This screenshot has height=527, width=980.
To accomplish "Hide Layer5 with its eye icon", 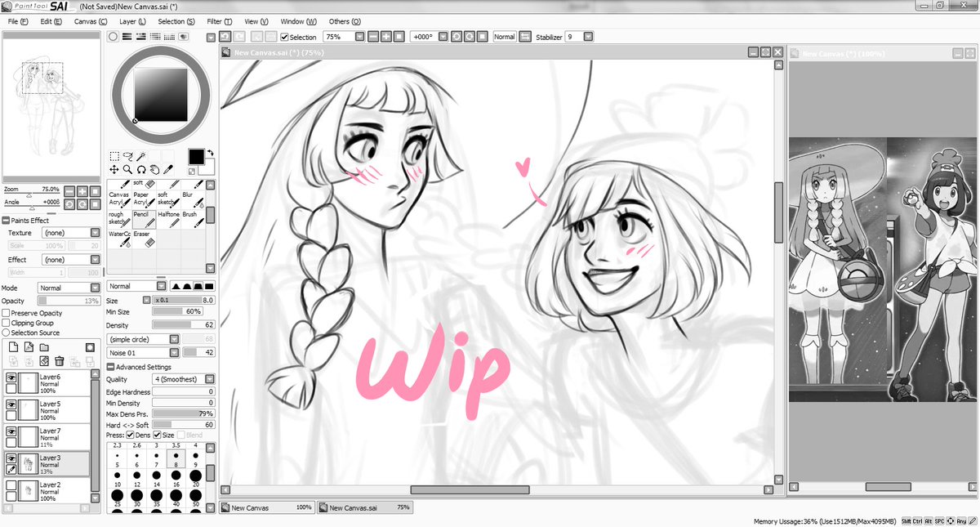I will tap(11, 405).
